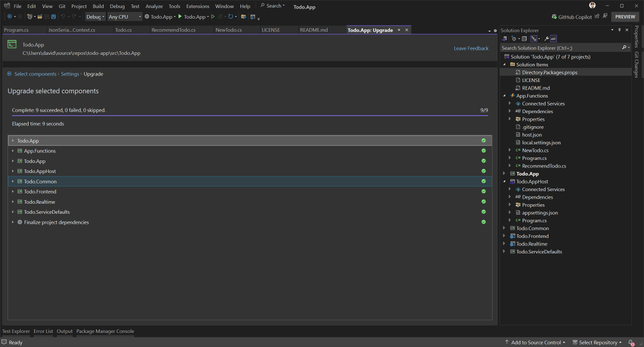644x347 pixels.
Task: Open the user account avatar
Action: pyautogui.click(x=592, y=5)
